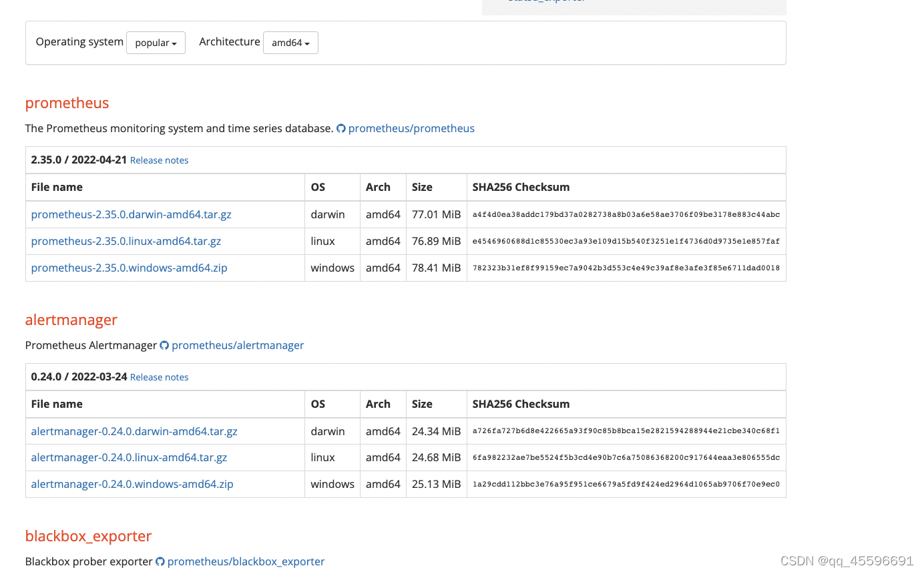The height and width of the screenshot is (574, 924).
Task: Open the Architecture amd64 dropdown
Action: click(x=290, y=43)
